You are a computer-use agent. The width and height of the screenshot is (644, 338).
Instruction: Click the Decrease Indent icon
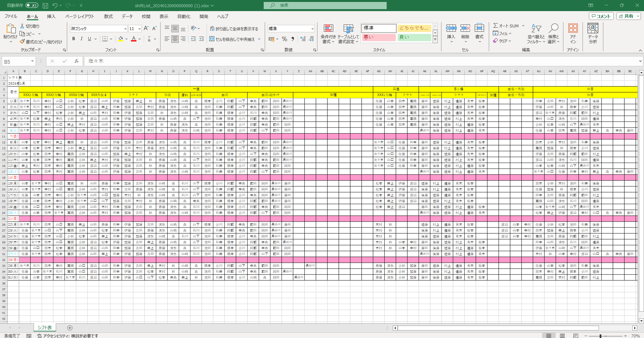(x=193, y=39)
